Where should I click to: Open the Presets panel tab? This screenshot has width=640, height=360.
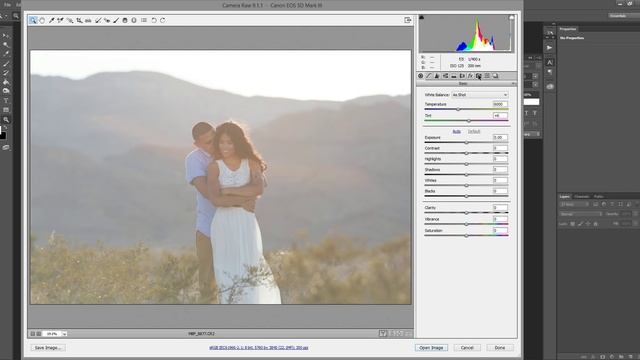pyautogui.click(x=487, y=76)
